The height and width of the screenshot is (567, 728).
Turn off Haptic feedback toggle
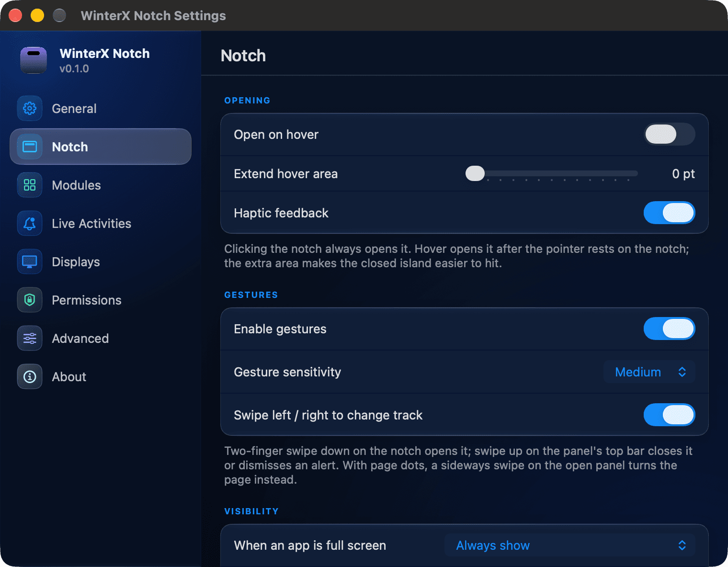pos(670,213)
